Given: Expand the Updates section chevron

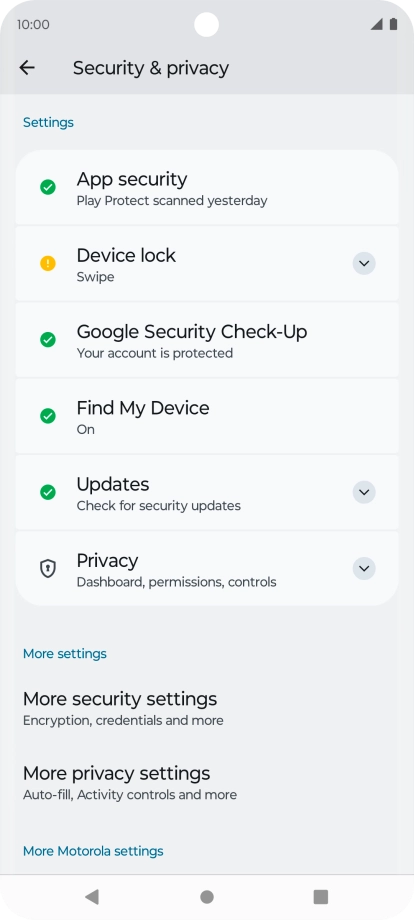Looking at the screenshot, I should coord(364,492).
